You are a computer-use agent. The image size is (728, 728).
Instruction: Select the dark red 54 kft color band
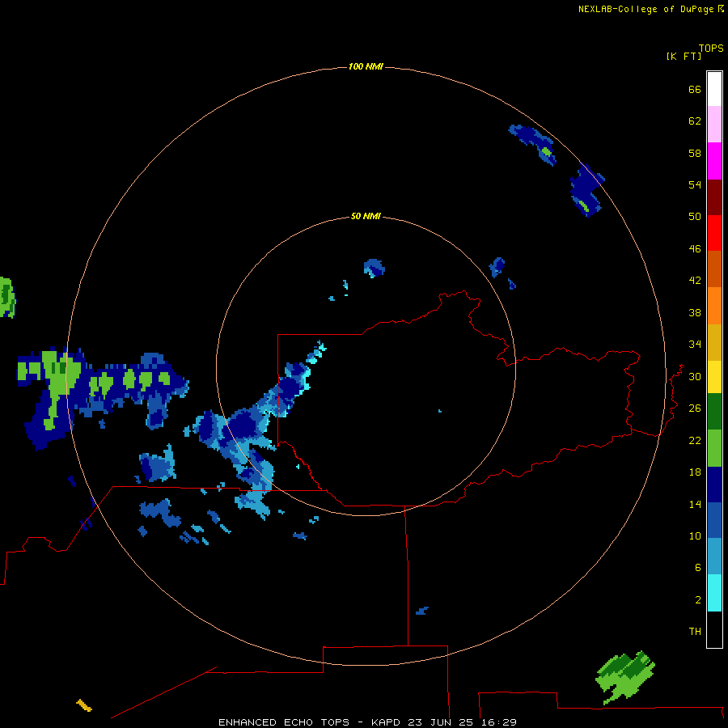tap(714, 197)
